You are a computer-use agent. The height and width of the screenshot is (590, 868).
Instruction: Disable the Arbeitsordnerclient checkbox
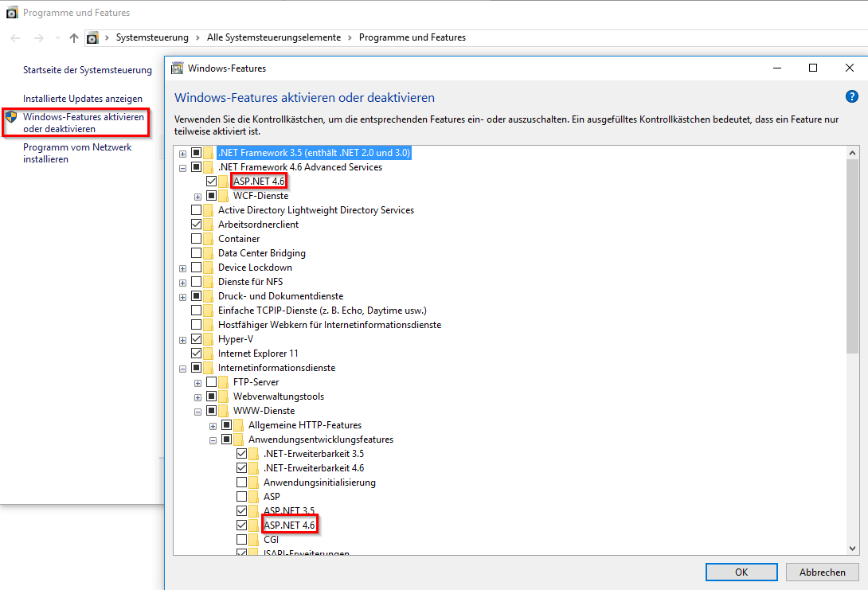click(197, 224)
